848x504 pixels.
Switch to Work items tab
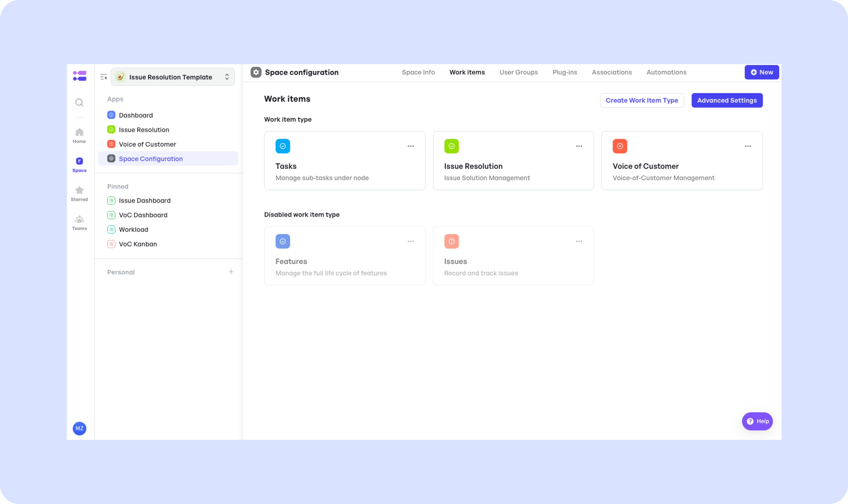click(x=467, y=72)
